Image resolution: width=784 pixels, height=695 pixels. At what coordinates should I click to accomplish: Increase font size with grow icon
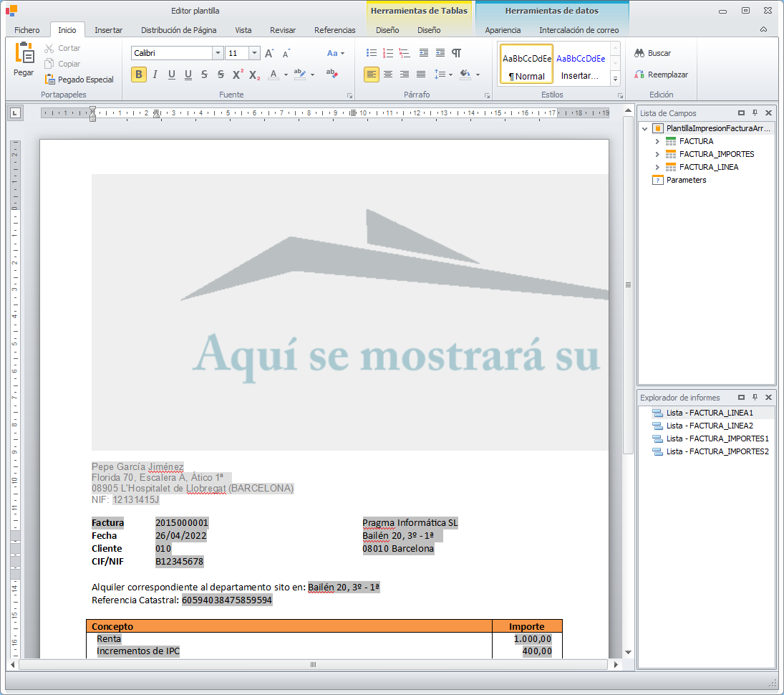[x=269, y=53]
